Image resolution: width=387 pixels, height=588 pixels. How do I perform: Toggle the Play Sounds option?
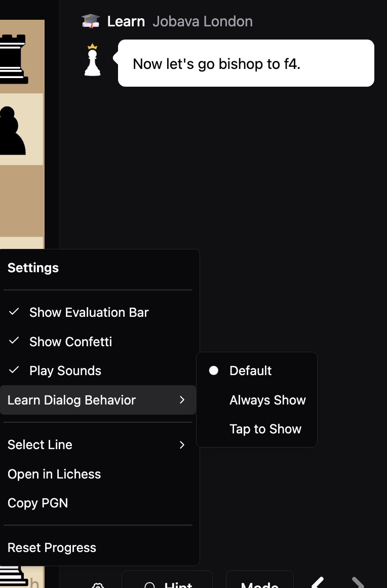[x=98, y=371]
